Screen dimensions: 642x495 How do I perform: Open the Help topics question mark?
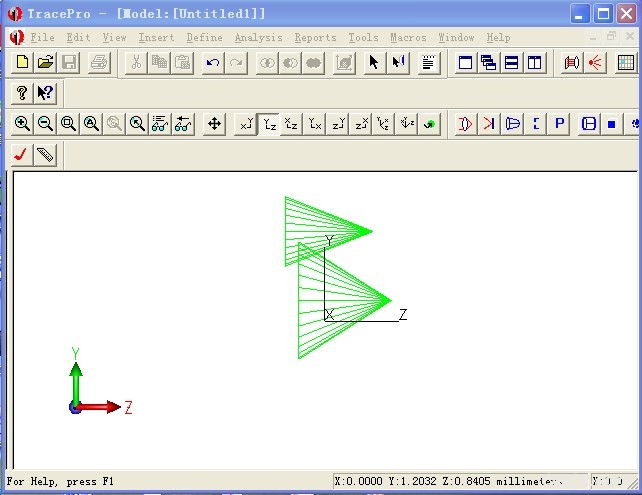click(x=22, y=93)
